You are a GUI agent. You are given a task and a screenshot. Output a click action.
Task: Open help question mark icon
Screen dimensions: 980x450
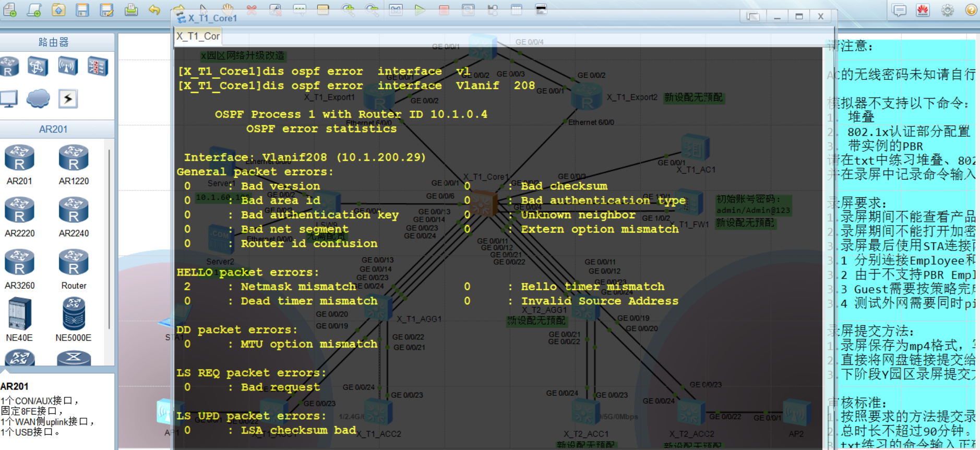[x=971, y=9]
